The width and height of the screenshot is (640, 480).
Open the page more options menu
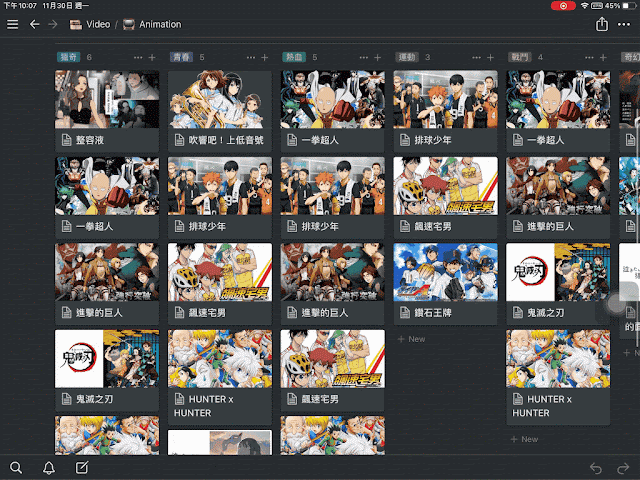point(624,24)
